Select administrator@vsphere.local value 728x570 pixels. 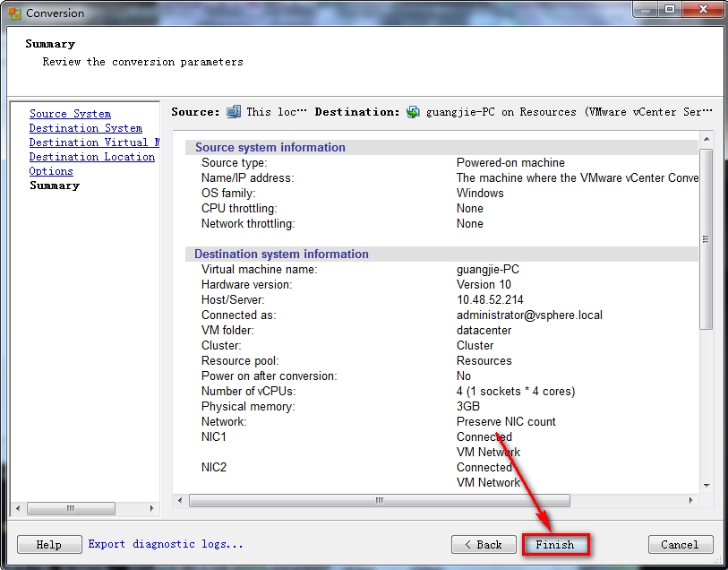(x=529, y=315)
